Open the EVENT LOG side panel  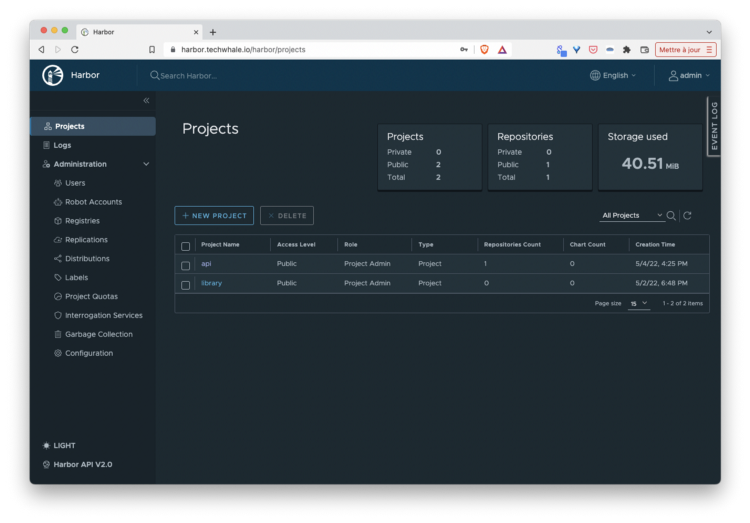tap(714, 126)
